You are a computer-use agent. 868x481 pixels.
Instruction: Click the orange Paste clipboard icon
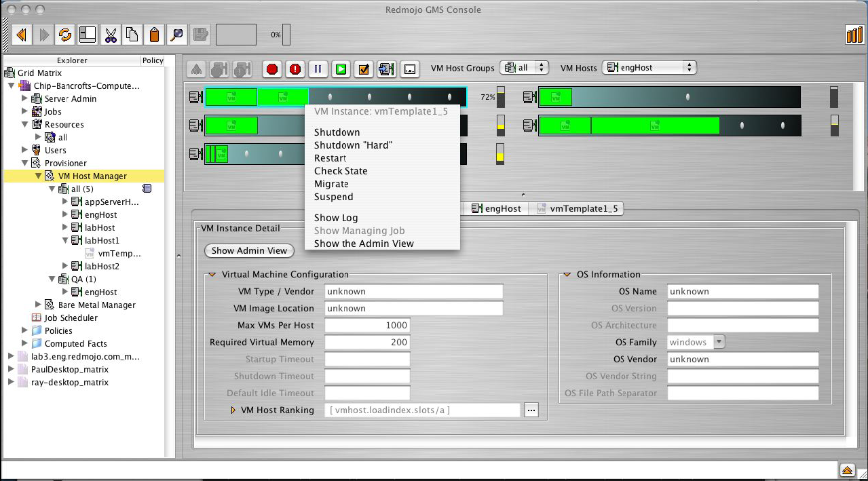coord(155,35)
